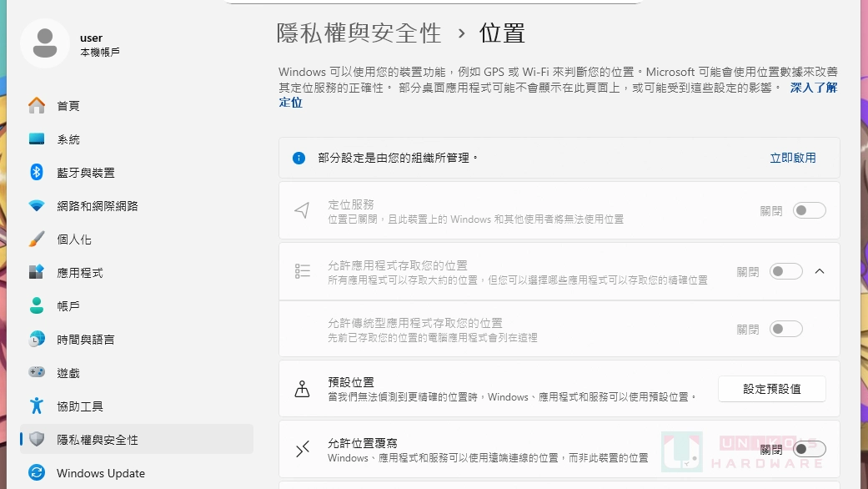Image resolution: width=868 pixels, height=489 pixels.
Task: Click the Apps icon in sidebar
Action: coord(37,272)
